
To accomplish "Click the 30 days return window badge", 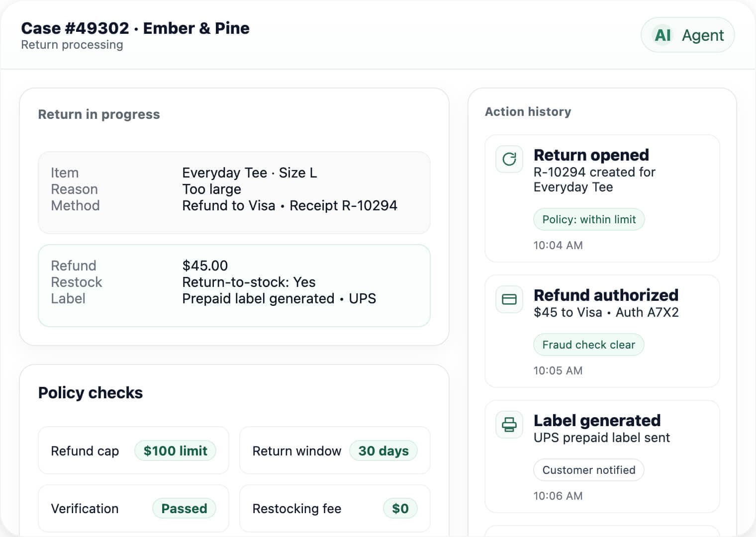I will pos(383,450).
